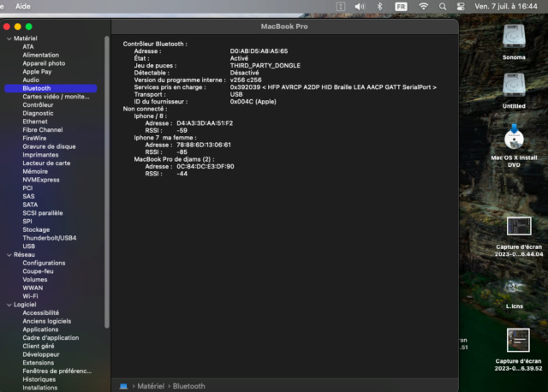Select Imprimantes in the sidebar

40,155
